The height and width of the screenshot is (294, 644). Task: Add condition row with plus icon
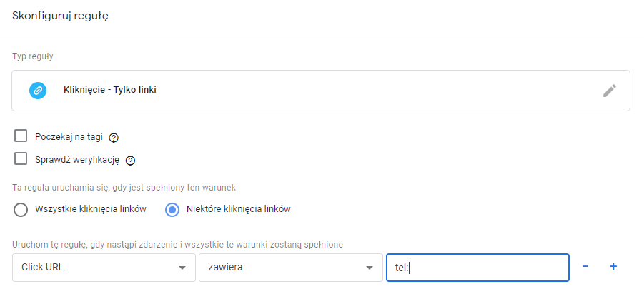pyautogui.click(x=613, y=267)
